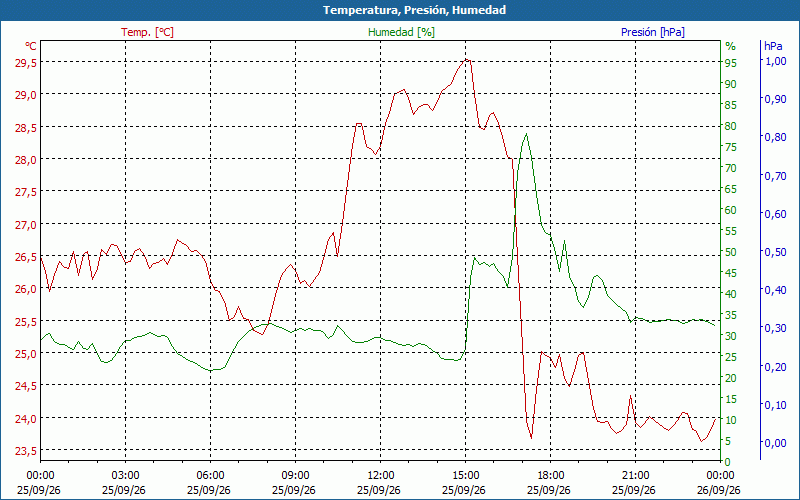
Task: Click temperature axis value '28,0'
Action: point(26,160)
